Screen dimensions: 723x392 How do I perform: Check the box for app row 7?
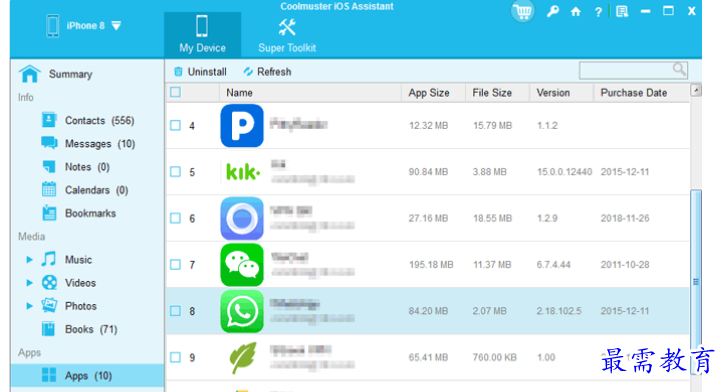[x=175, y=265]
